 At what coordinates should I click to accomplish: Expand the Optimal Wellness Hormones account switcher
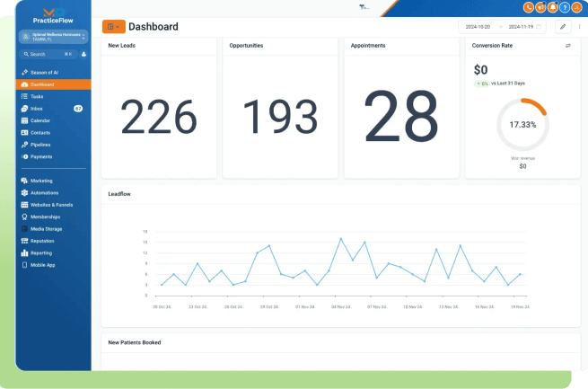click(53, 37)
